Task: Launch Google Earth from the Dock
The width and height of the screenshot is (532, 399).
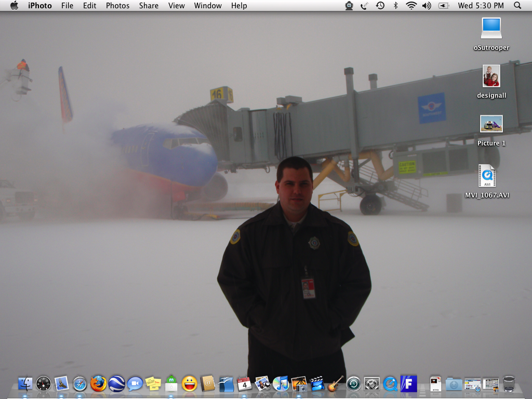Action: tap(117, 384)
